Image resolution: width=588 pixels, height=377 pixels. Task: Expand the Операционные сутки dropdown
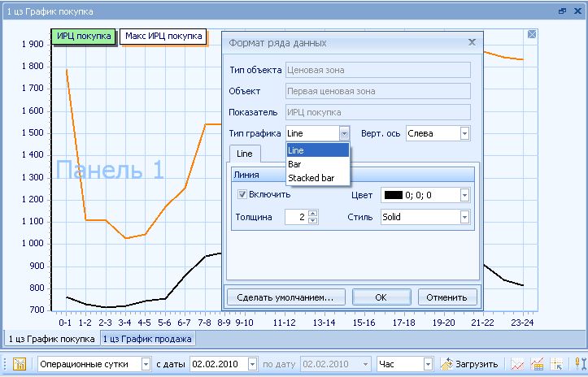point(146,364)
